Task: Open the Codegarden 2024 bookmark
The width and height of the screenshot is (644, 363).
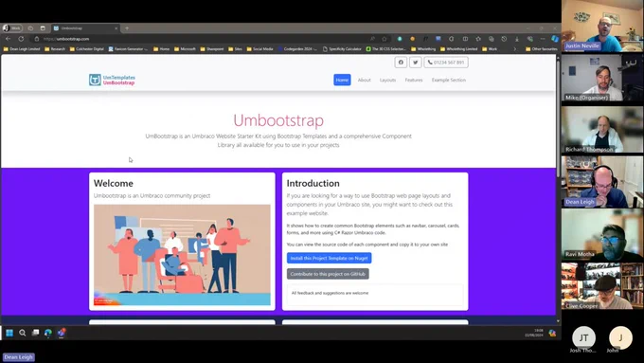Action: tap(297, 49)
